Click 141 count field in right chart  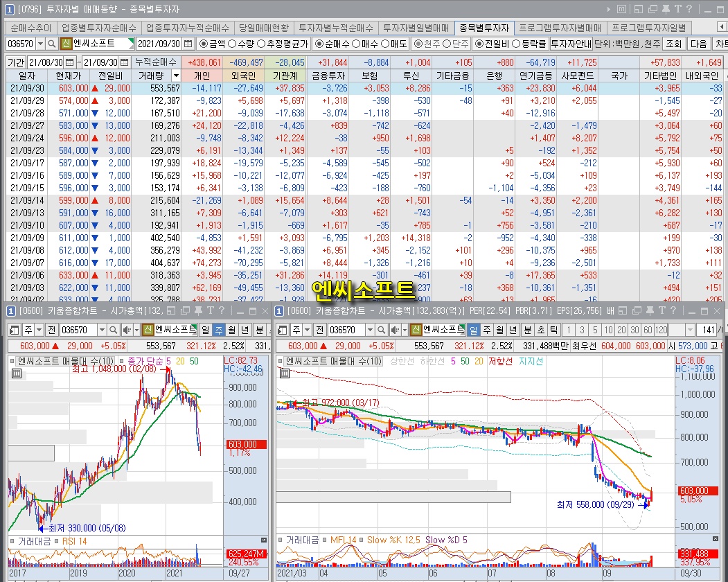click(708, 330)
